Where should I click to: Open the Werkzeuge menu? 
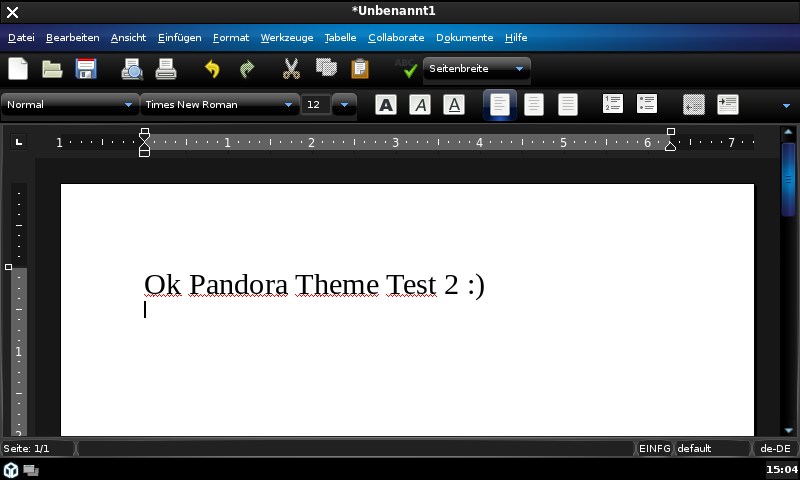[x=286, y=37]
